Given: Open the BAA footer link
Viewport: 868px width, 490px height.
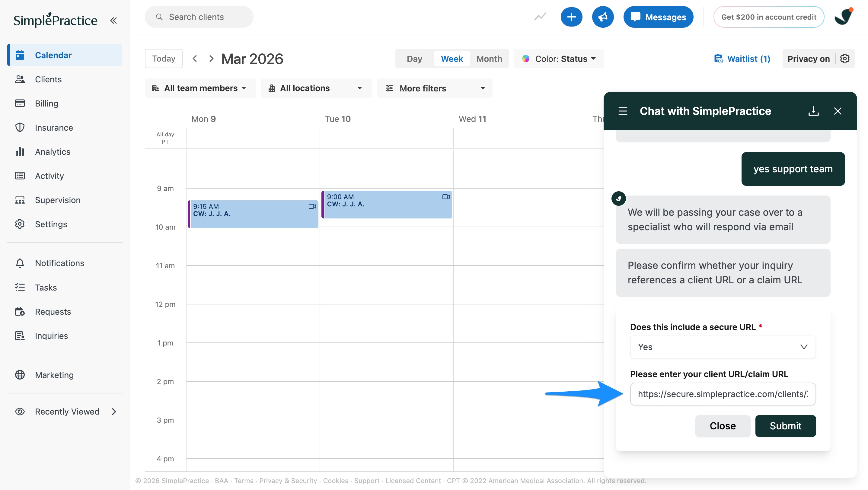Looking at the screenshot, I should pos(222,481).
